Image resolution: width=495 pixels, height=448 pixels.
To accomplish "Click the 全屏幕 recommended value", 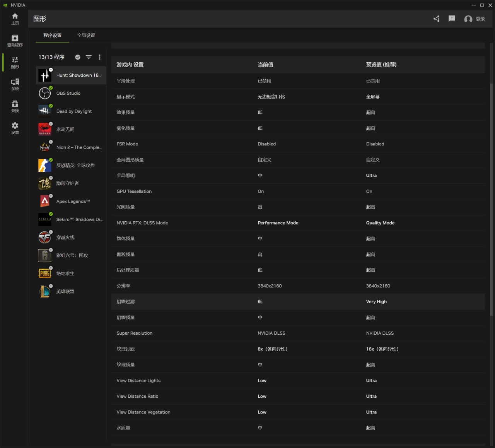I will click(373, 97).
